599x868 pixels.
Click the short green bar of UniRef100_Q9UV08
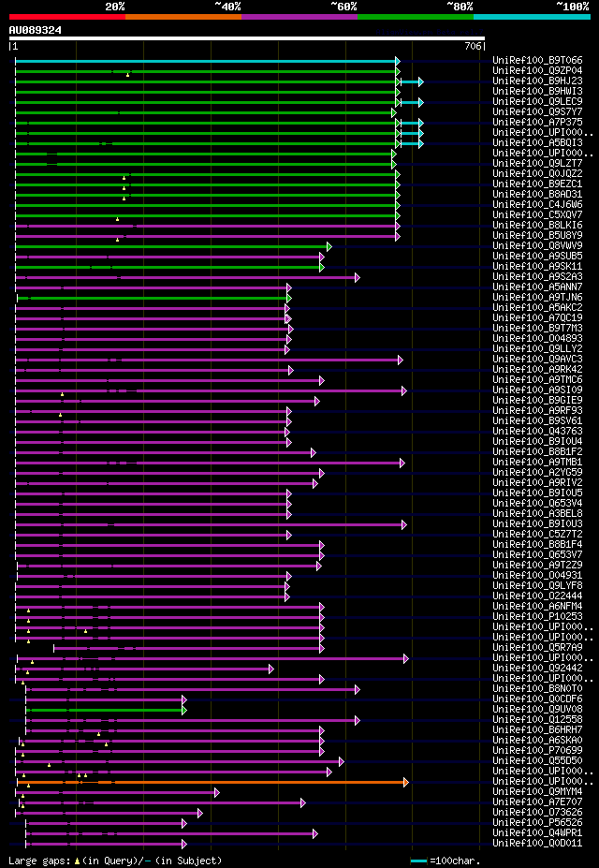[105, 711]
